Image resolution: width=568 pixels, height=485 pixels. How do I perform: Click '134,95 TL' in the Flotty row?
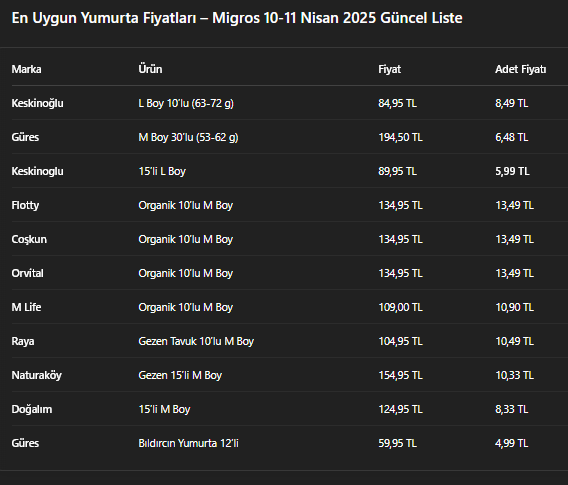click(x=400, y=205)
